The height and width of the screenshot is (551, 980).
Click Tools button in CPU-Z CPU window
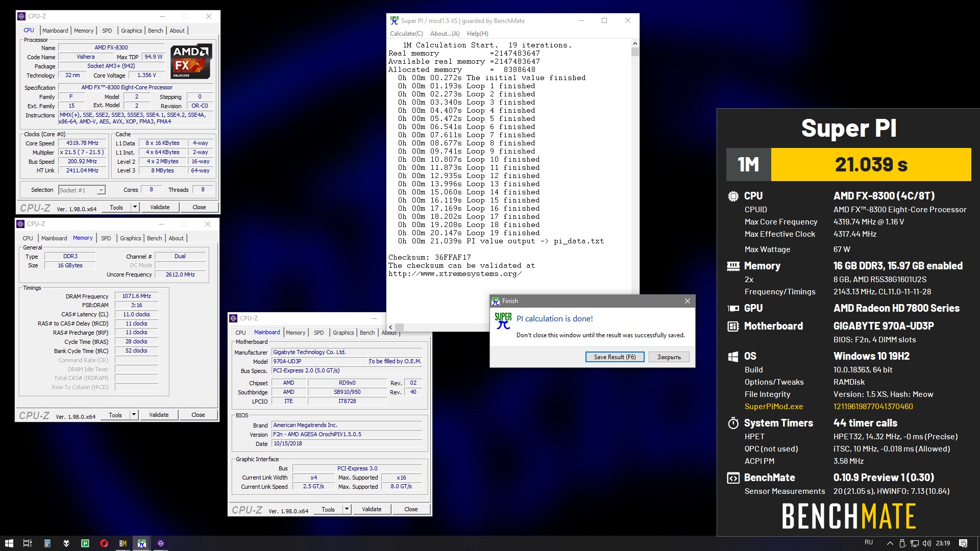tap(116, 207)
